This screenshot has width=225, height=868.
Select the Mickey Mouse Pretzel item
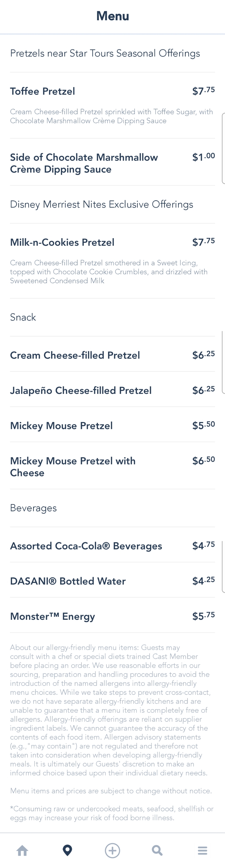click(x=61, y=426)
